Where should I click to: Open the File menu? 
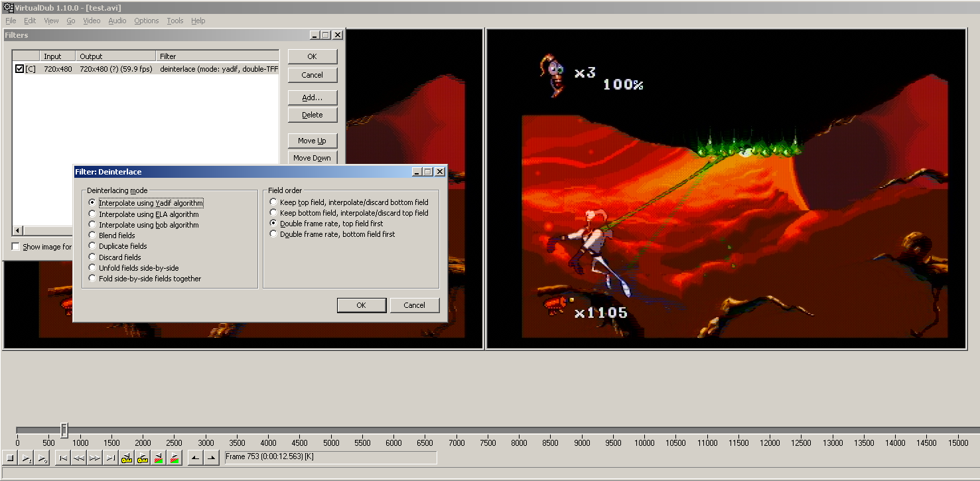[x=11, y=21]
